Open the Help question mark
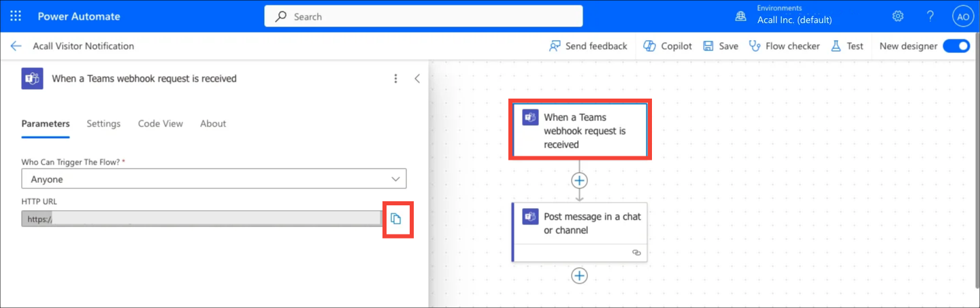 click(930, 16)
